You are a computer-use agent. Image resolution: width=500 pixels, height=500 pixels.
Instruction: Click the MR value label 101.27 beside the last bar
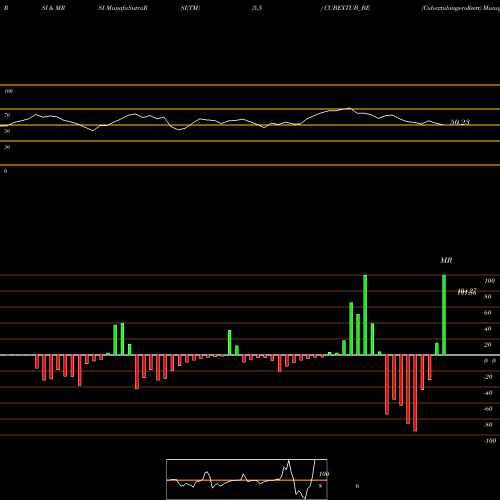pos(467,292)
